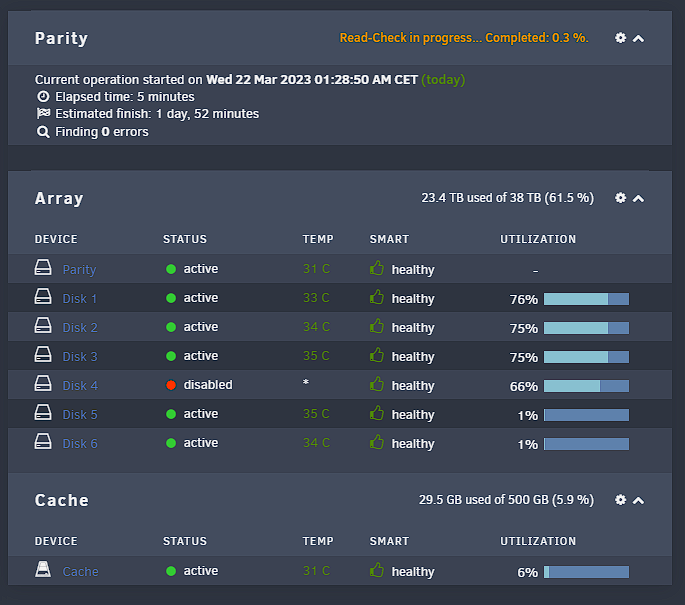The image size is (685, 605).
Task: Click Disk 4 red disabled status indicator
Action: pyautogui.click(x=171, y=385)
